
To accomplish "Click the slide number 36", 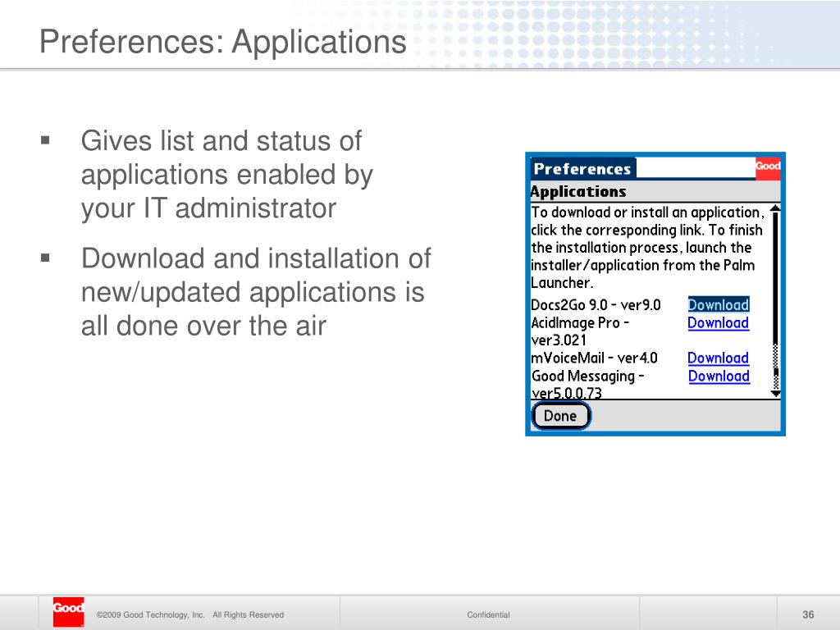I will (808, 614).
